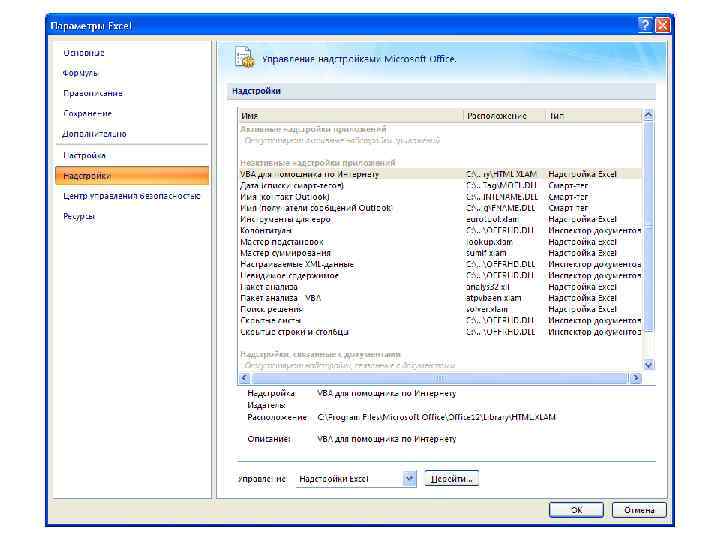Click the Help question mark icon
The width and height of the screenshot is (720, 540).
point(645,25)
